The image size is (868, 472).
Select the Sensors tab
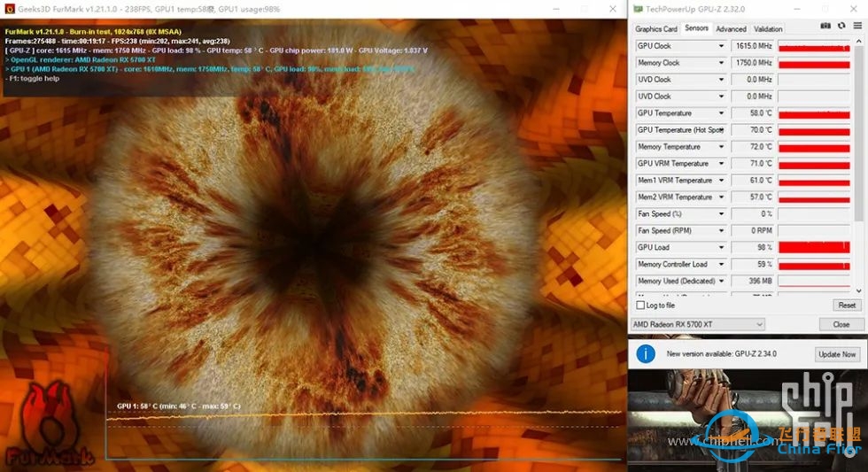click(x=696, y=27)
